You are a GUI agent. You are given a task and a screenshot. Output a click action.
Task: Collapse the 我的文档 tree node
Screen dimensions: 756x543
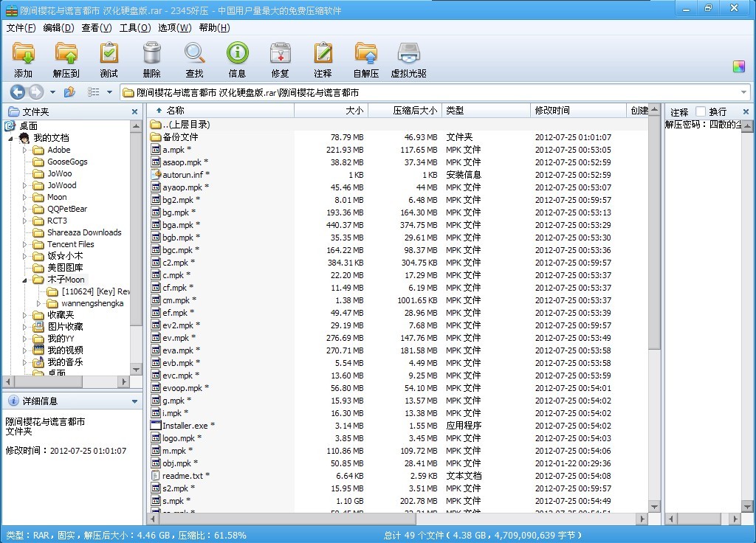point(10,138)
